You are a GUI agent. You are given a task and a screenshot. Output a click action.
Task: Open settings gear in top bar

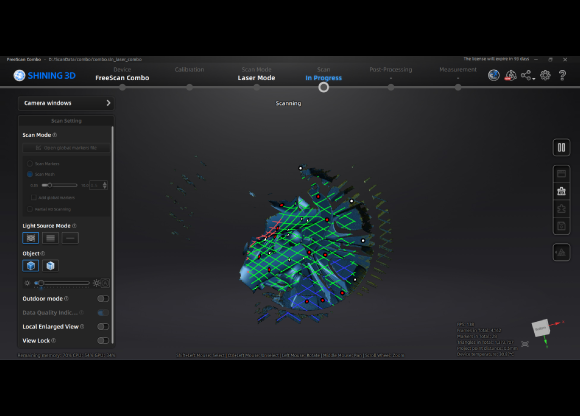click(x=545, y=75)
